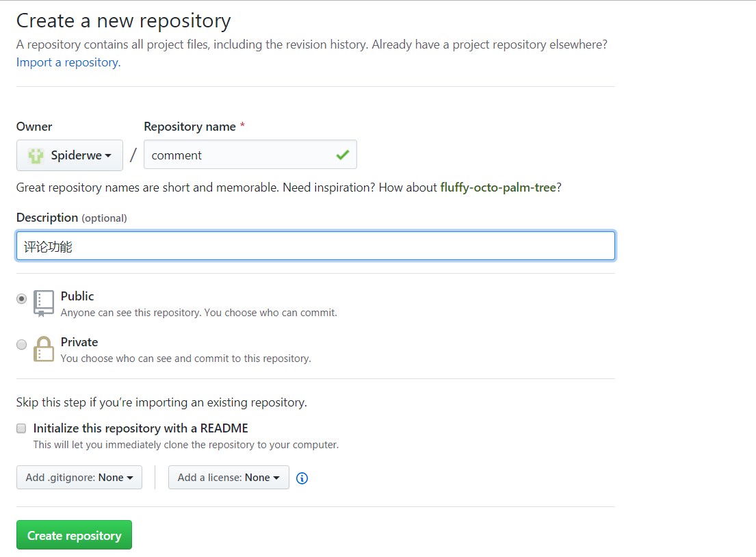The height and width of the screenshot is (557, 756).
Task: Click the Spiderwe avatar icon
Action: 36,156
